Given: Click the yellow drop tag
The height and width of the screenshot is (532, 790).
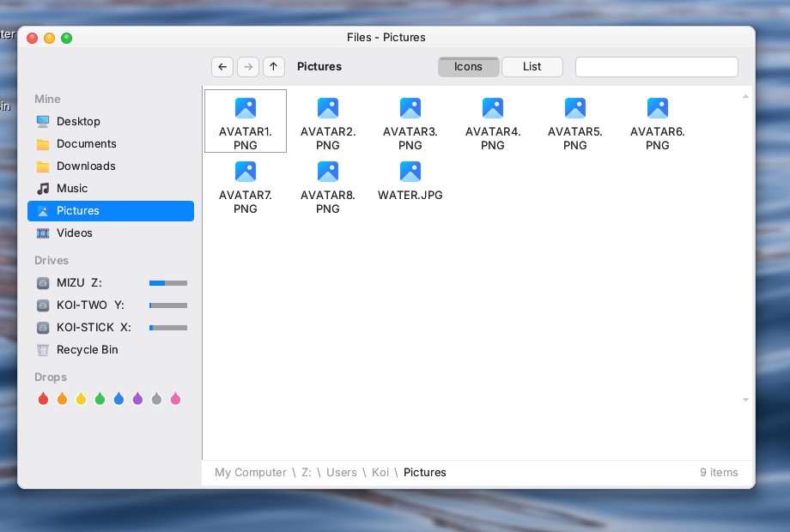Looking at the screenshot, I should pyautogui.click(x=81, y=399).
